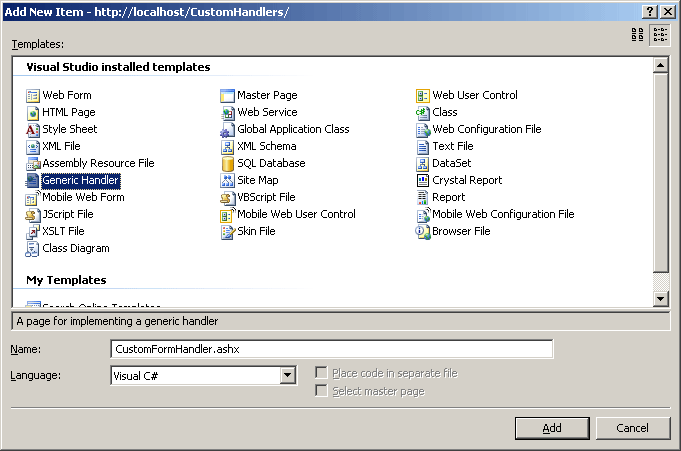Select the Crystal Report template icon
The image size is (681, 451).
423,181
